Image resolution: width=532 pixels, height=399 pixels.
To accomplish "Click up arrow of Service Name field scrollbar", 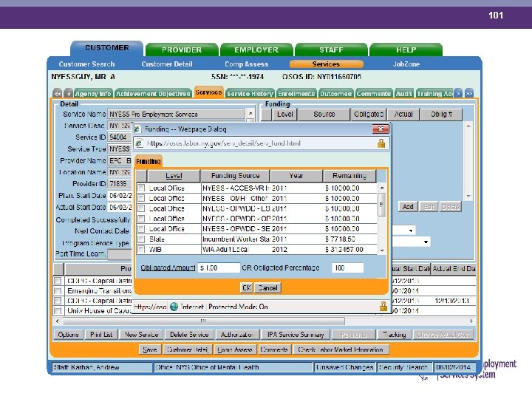I will pos(250,113).
